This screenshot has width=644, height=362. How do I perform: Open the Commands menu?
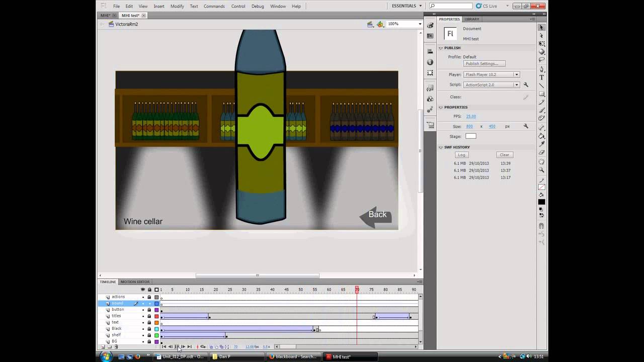(214, 6)
